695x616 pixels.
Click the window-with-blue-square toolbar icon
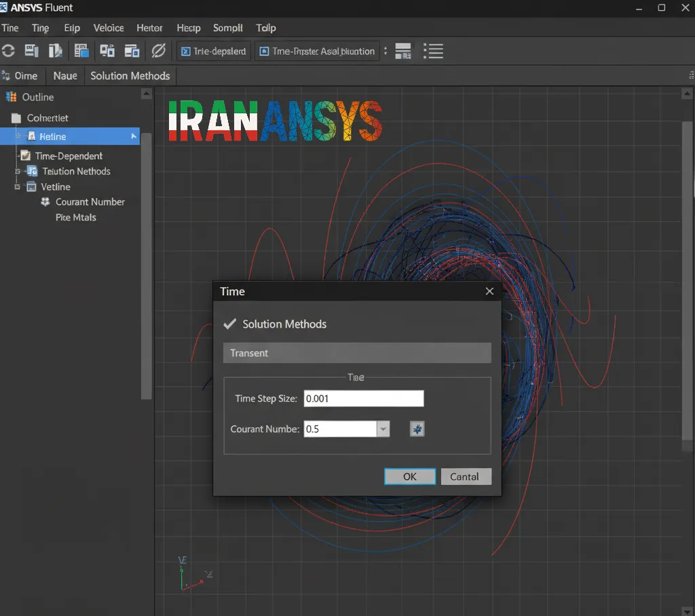pyautogui.click(x=132, y=51)
